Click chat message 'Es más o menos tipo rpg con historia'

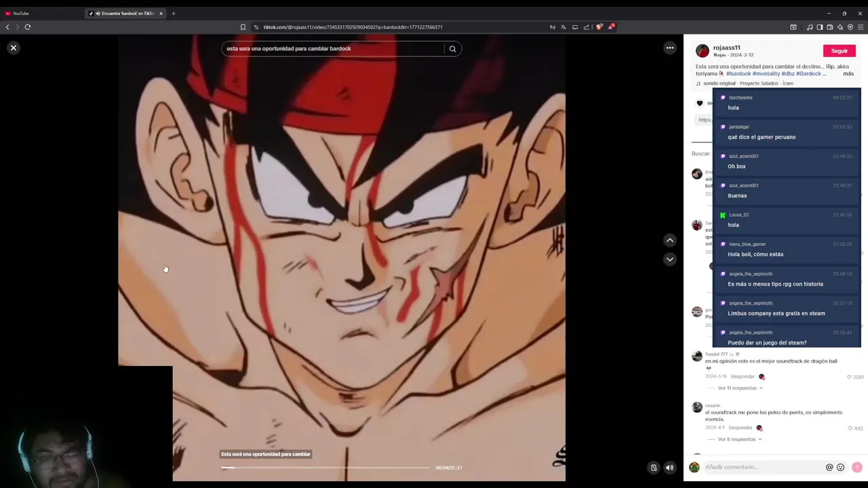[775, 284]
